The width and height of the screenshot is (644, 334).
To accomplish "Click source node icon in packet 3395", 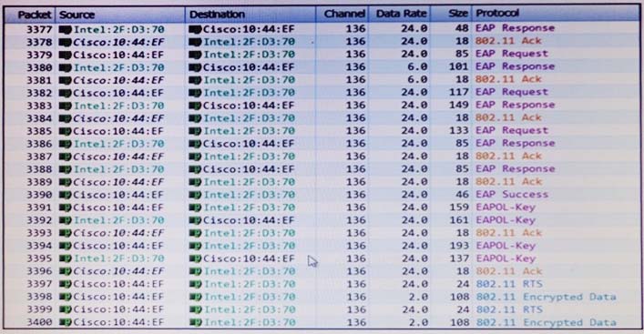I will click(65, 258).
